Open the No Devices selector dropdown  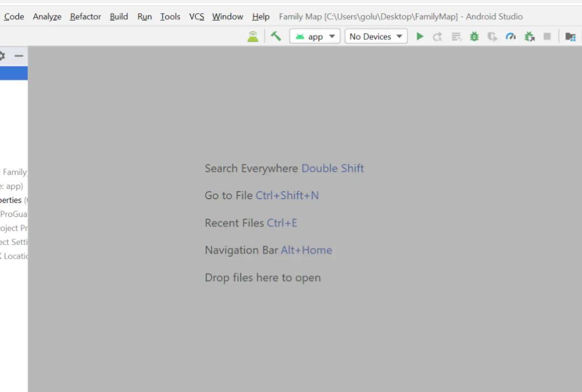[x=376, y=36]
